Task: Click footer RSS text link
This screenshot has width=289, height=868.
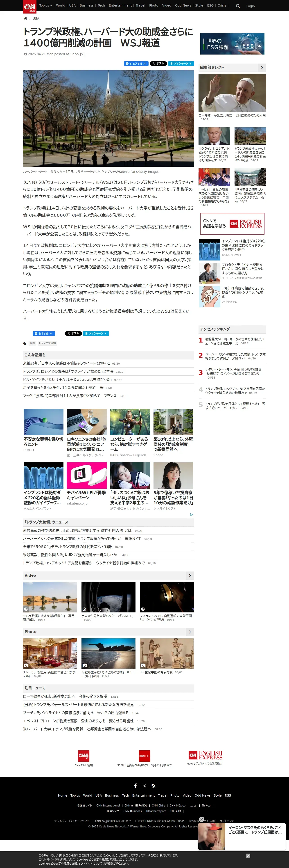Action: 228,795
